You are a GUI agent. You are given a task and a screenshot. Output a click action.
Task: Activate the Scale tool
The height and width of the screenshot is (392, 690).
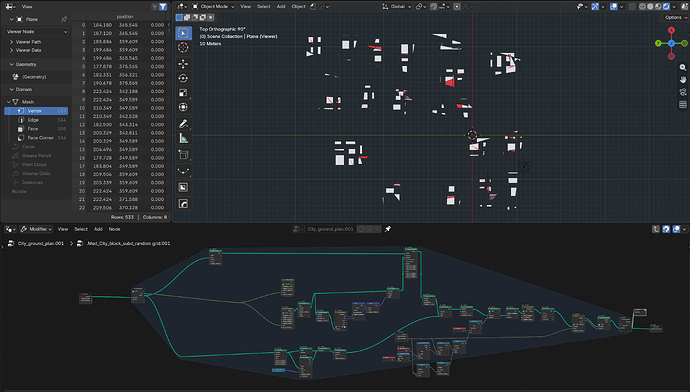[184, 93]
